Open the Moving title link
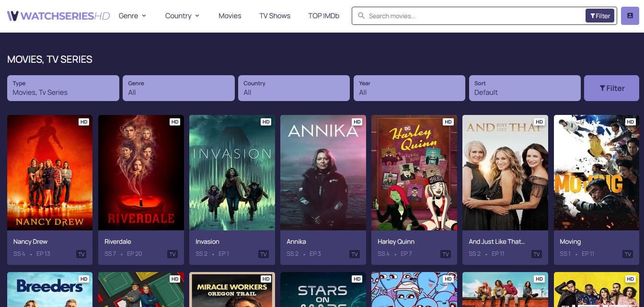 (x=570, y=241)
